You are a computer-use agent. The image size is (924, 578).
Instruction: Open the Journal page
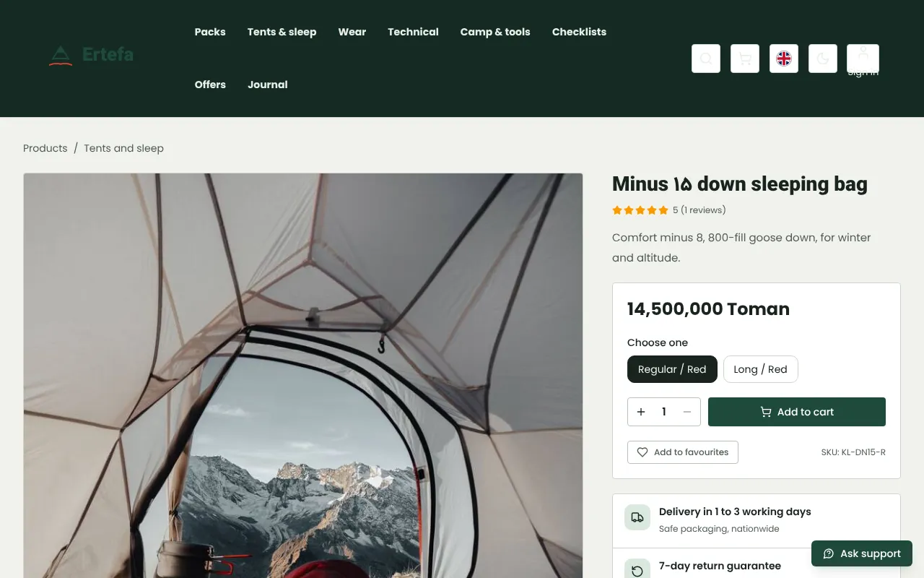[268, 85]
